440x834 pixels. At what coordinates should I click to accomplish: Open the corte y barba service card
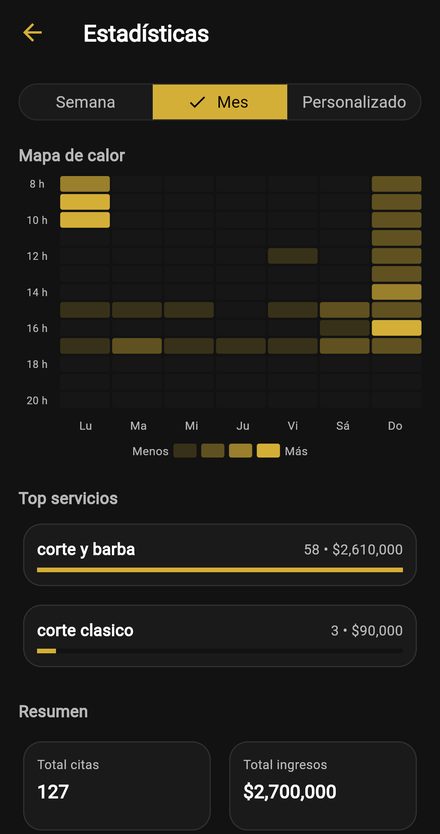click(220, 555)
